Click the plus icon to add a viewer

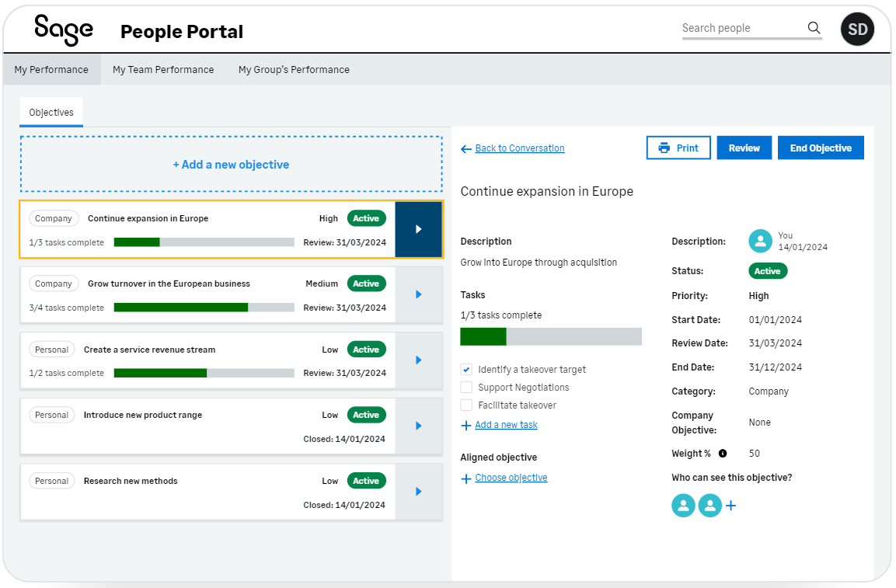pyautogui.click(x=730, y=506)
